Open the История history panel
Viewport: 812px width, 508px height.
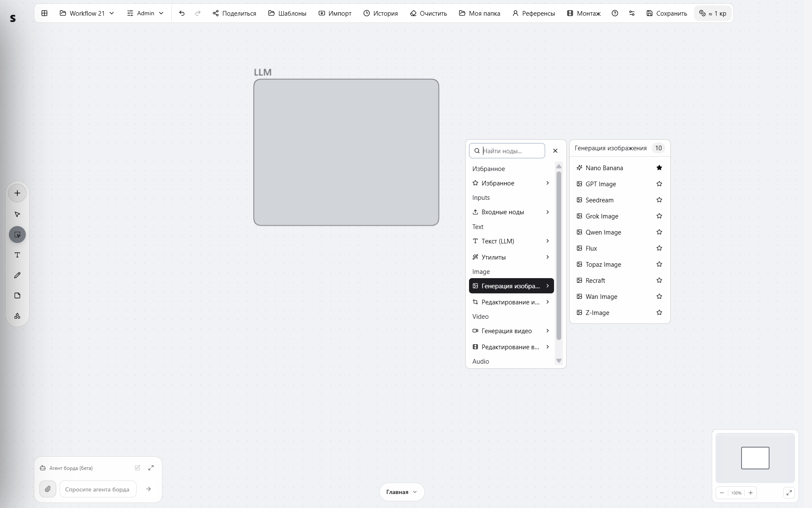[x=381, y=13]
